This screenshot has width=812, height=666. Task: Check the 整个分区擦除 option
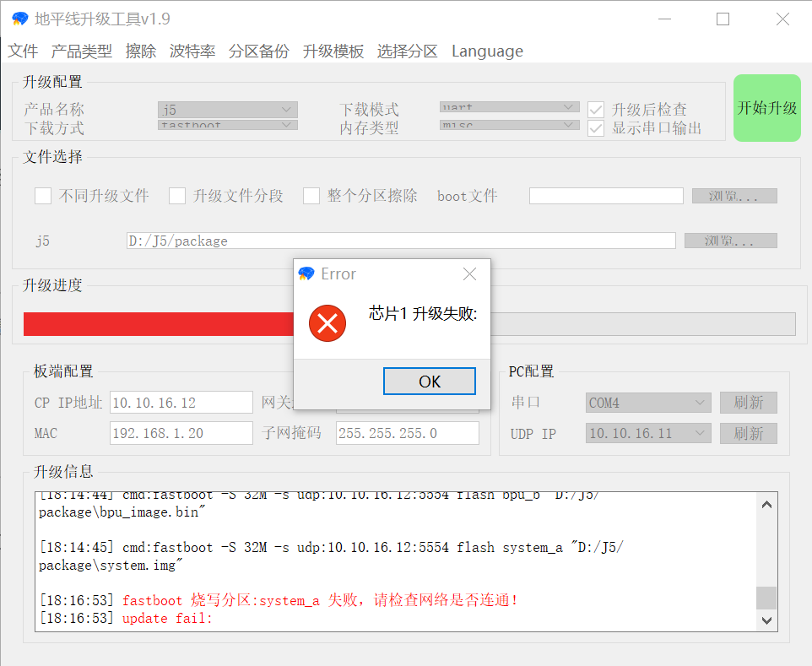(x=311, y=196)
